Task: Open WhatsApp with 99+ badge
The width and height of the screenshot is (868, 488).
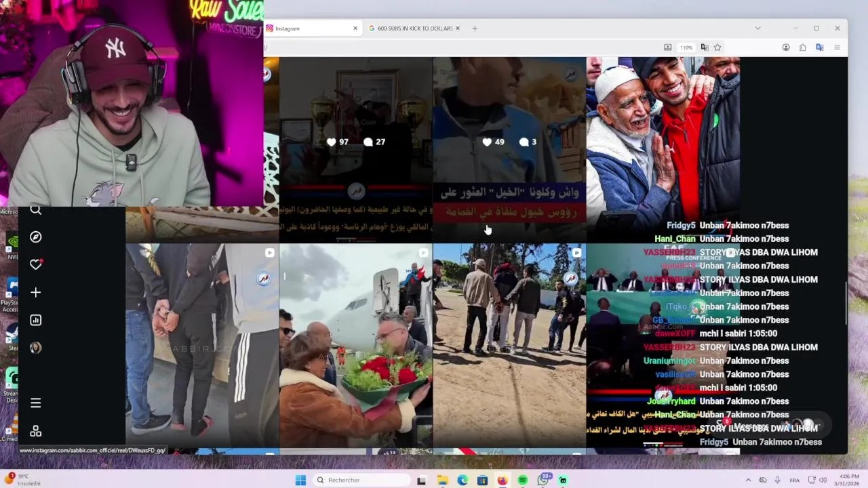Action: tap(543, 480)
